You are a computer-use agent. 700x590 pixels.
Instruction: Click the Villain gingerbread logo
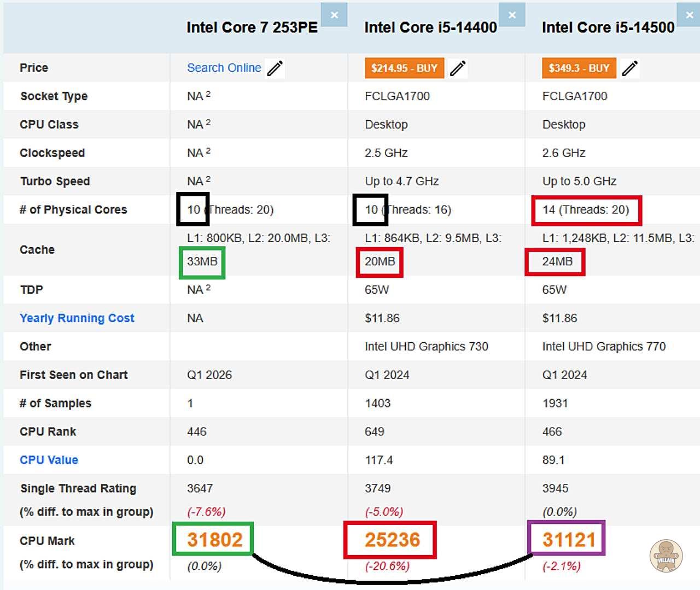click(x=666, y=556)
